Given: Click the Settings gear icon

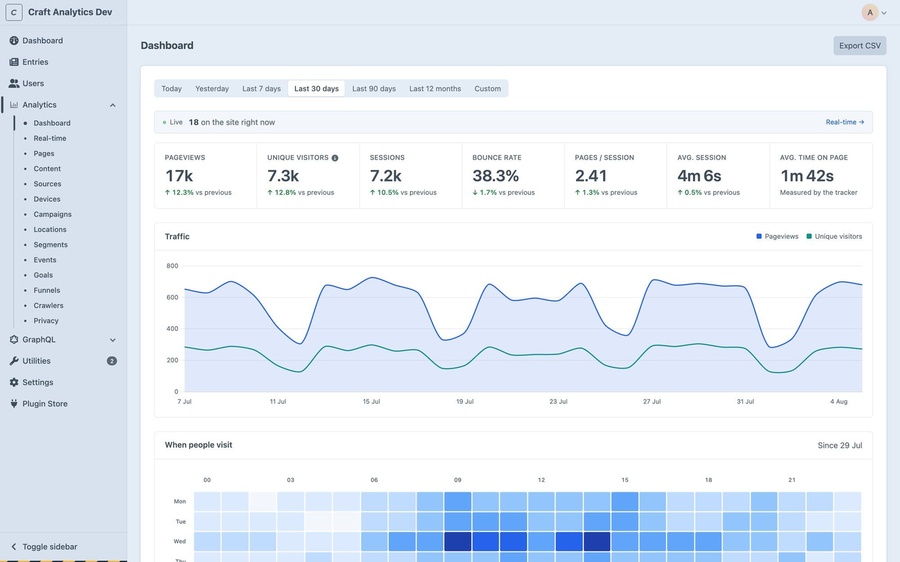Looking at the screenshot, I should pyautogui.click(x=14, y=382).
